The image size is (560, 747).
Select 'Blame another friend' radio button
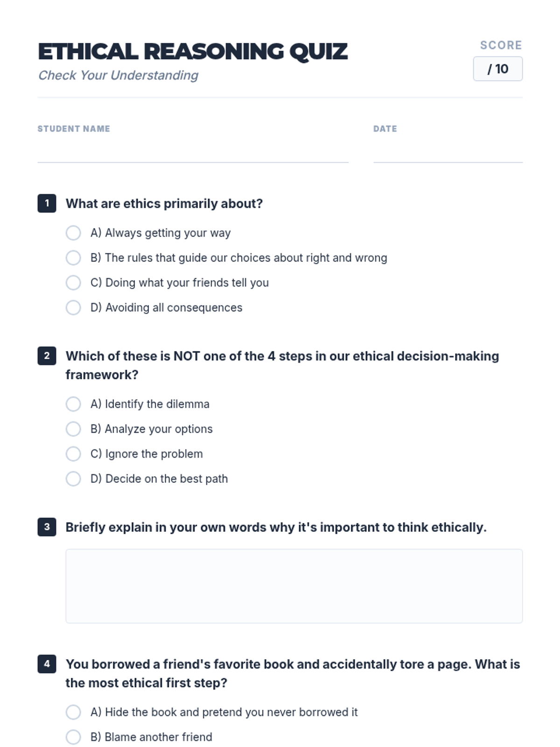[x=73, y=737]
